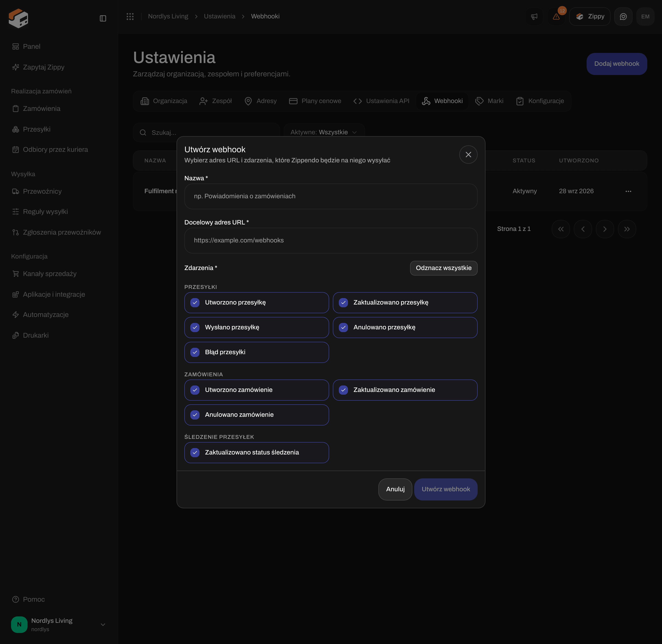Open Automatyzacje in sidebar

point(40,315)
